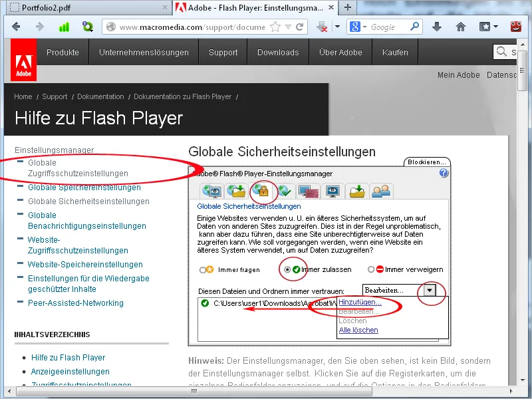
Task: Open the protected content folder tab icon
Action: (x=357, y=191)
